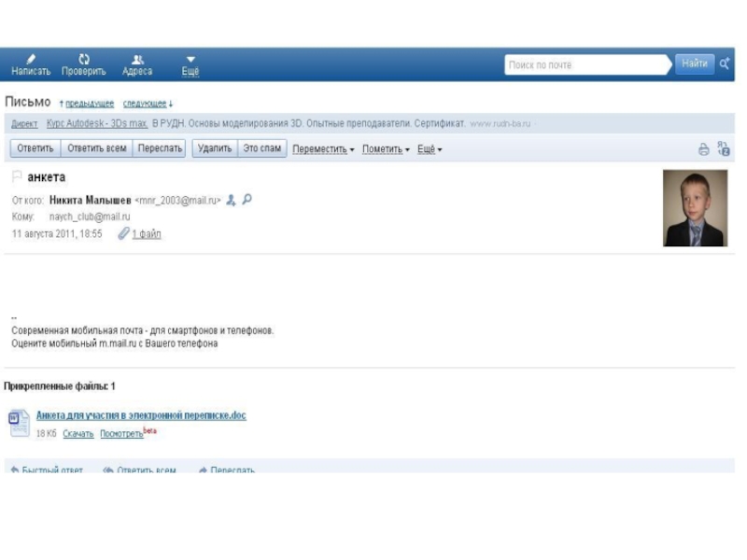Click the translate icon beside the printer
The height and width of the screenshot is (560, 747).
tap(723, 148)
